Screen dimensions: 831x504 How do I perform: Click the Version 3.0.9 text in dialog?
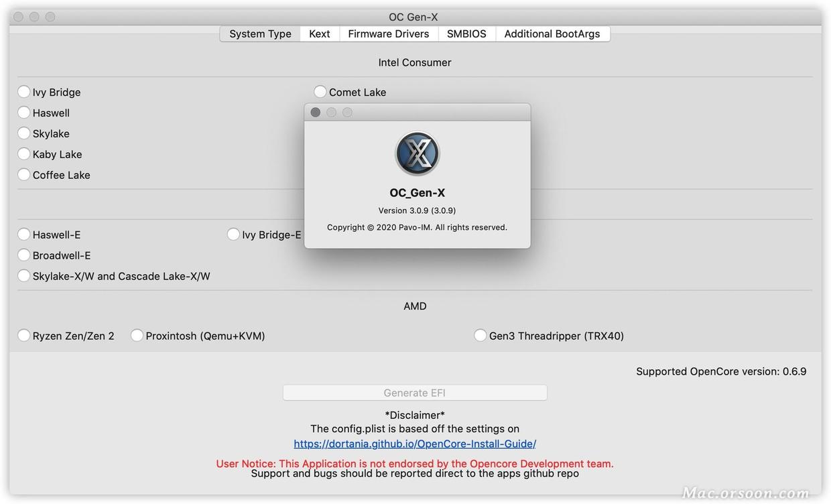point(418,210)
